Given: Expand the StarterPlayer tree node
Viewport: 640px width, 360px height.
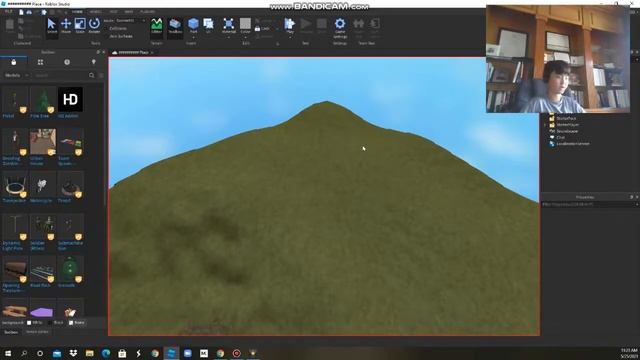Looking at the screenshot, I should pos(545,125).
